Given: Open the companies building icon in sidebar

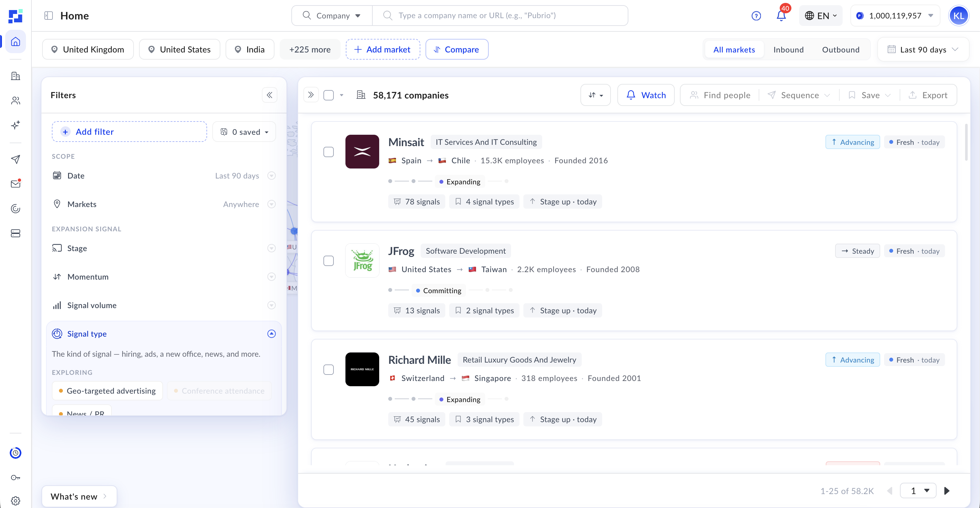Looking at the screenshot, I should 16,76.
